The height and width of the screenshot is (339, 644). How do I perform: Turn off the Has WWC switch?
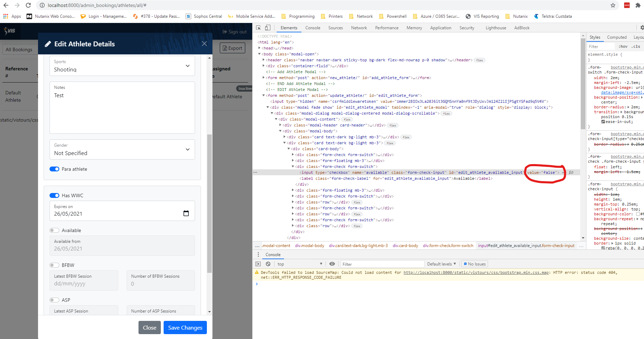[54, 195]
